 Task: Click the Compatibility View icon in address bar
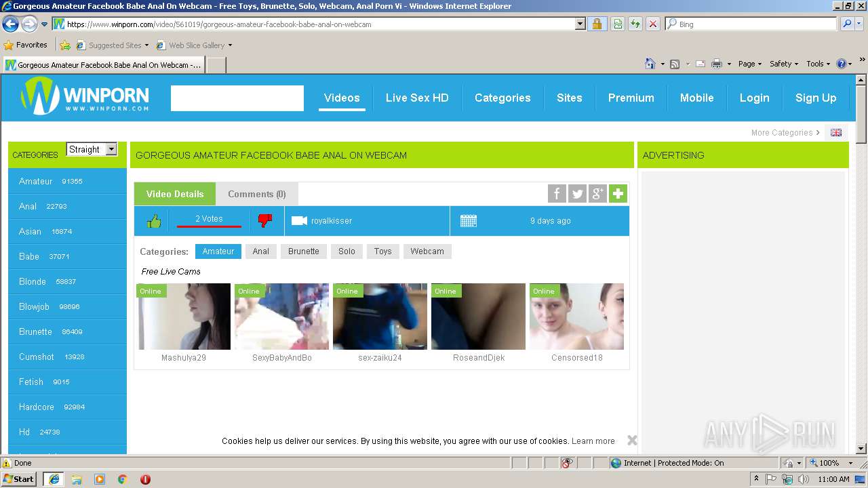tap(618, 24)
